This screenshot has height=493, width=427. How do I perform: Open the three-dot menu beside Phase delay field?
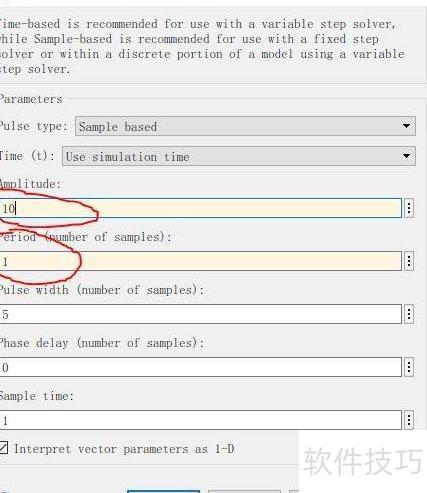pos(409,367)
